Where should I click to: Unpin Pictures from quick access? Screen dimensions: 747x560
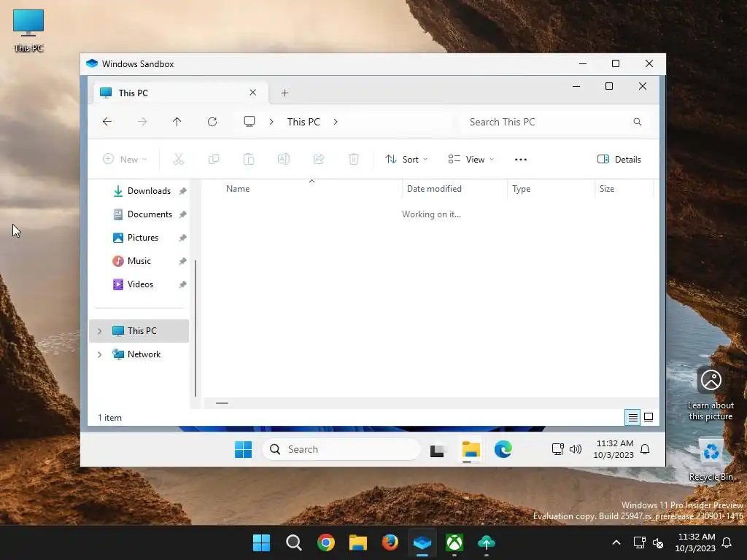coord(182,238)
